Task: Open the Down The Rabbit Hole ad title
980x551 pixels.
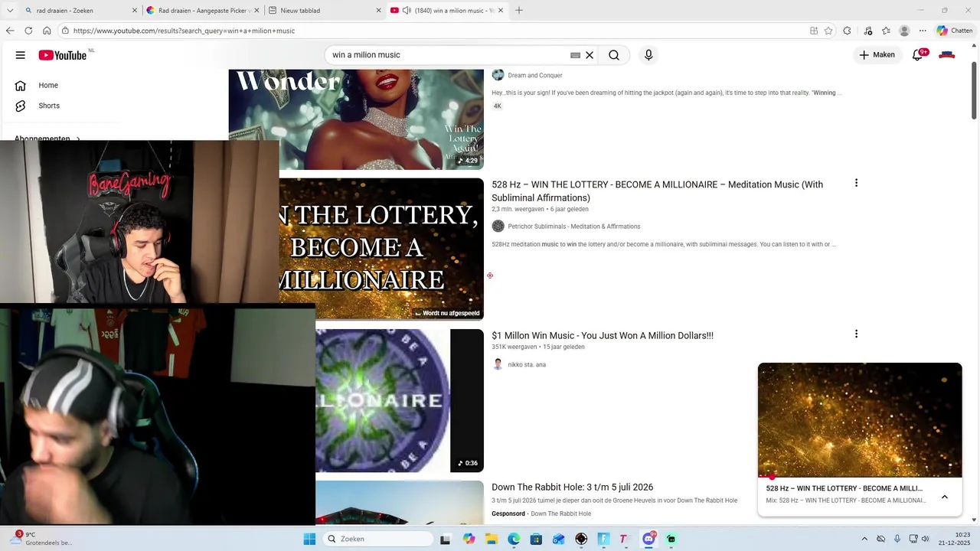Action: tap(572, 487)
